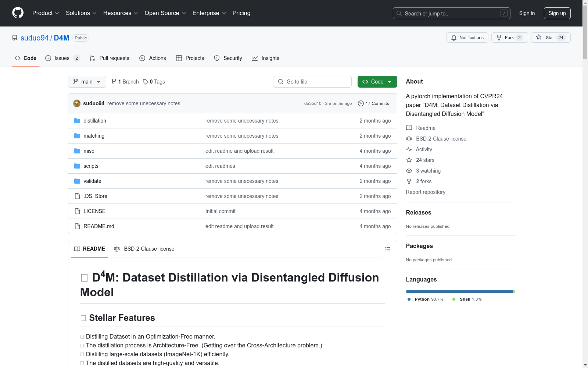Click the Code tab icon
588x368 pixels.
pos(18,58)
